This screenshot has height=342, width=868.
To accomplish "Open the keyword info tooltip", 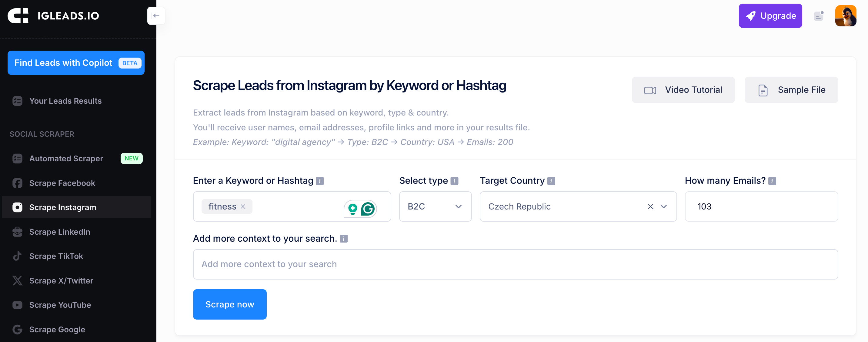I will click(x=319, y=181).
